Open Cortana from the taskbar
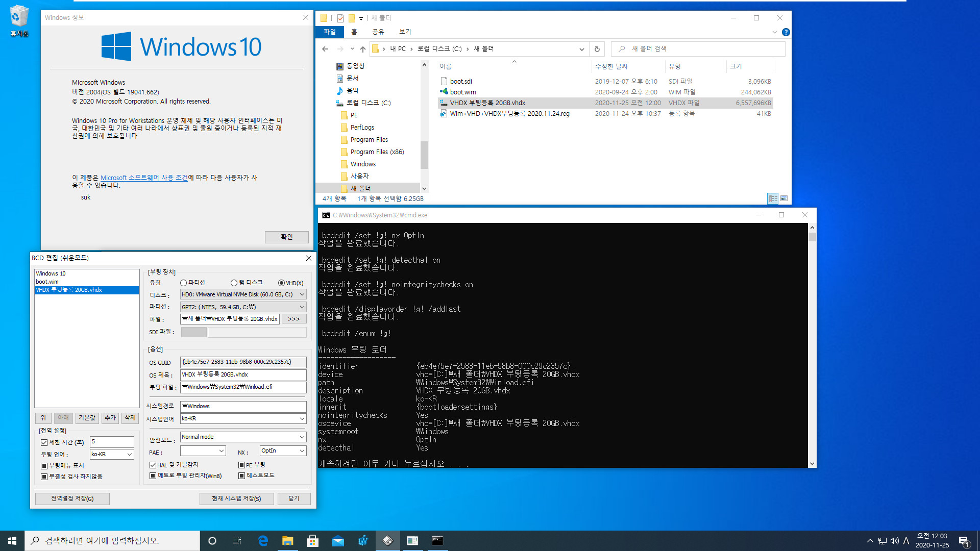Image resolution: width=980 pixels, height=551 pixels. 212,541
